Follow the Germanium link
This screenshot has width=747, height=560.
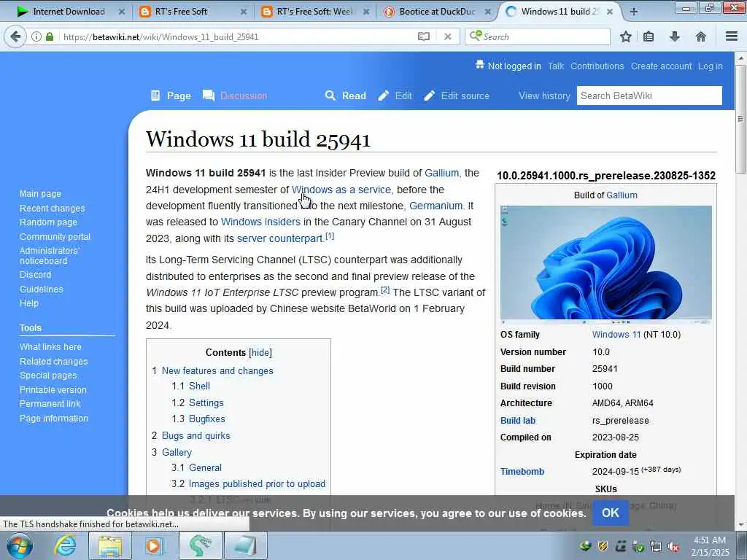(436, 206)
